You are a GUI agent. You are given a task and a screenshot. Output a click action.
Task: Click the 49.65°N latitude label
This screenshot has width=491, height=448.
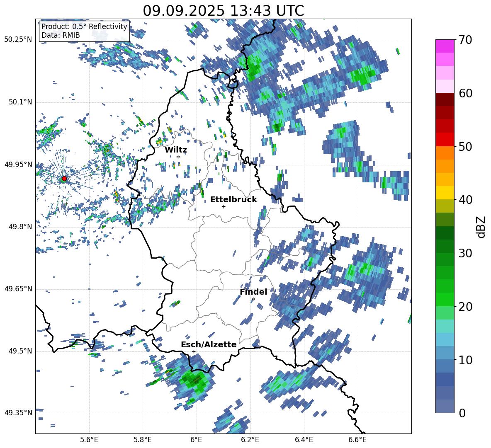(x=18, y=289)
